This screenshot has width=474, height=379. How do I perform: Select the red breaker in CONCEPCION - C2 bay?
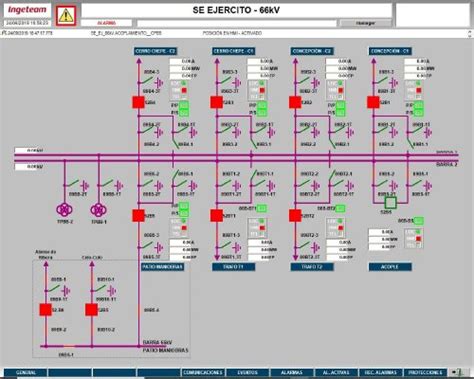coord(295,102)
